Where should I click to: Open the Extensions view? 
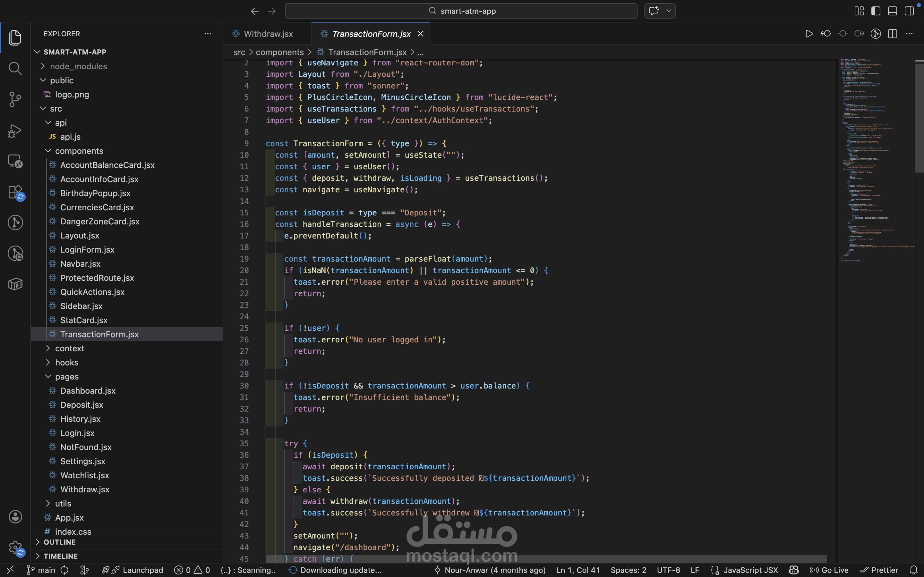tap(15, 192)
